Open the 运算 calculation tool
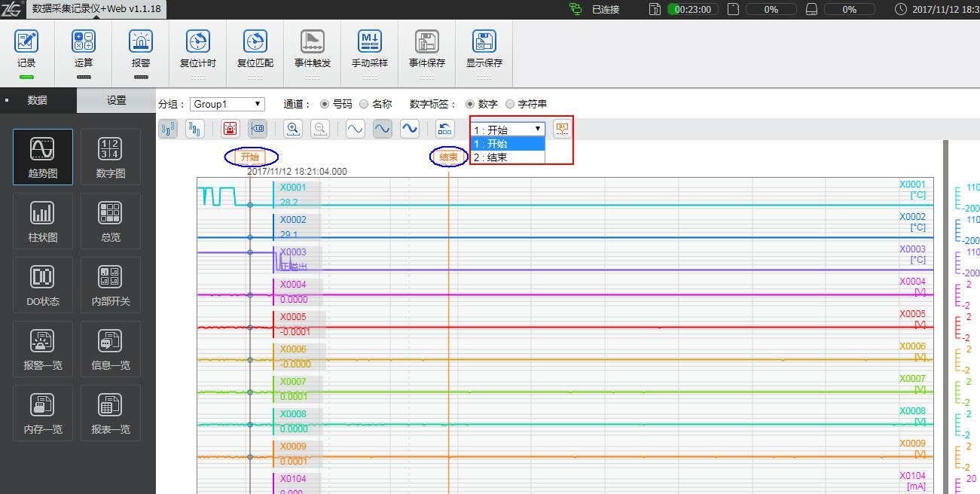980x494 pixels. 84,43
